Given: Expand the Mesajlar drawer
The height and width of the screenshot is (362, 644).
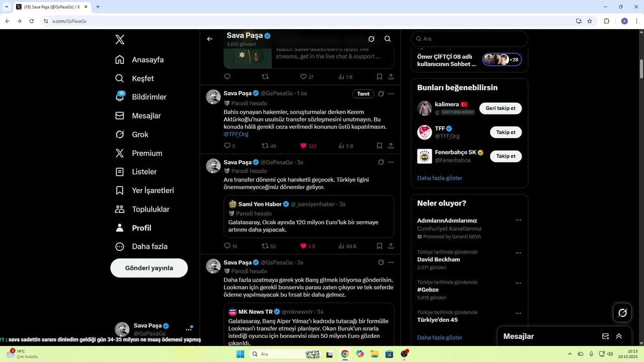Looking at the screenshot, I should click(x=619, y=336).
